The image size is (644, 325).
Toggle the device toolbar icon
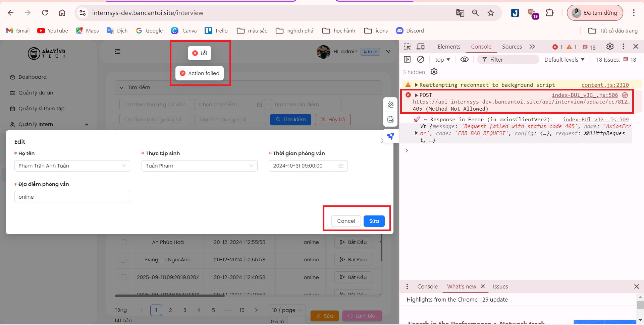421,47
